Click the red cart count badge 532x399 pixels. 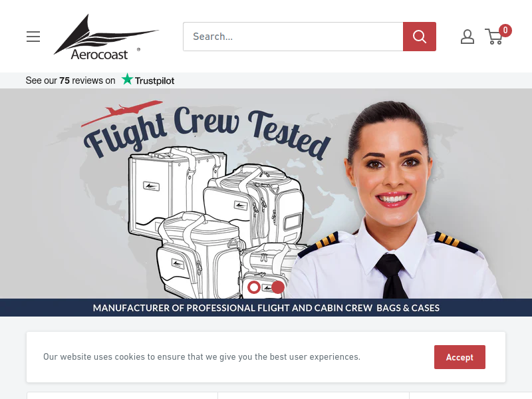tap(505, 31)
